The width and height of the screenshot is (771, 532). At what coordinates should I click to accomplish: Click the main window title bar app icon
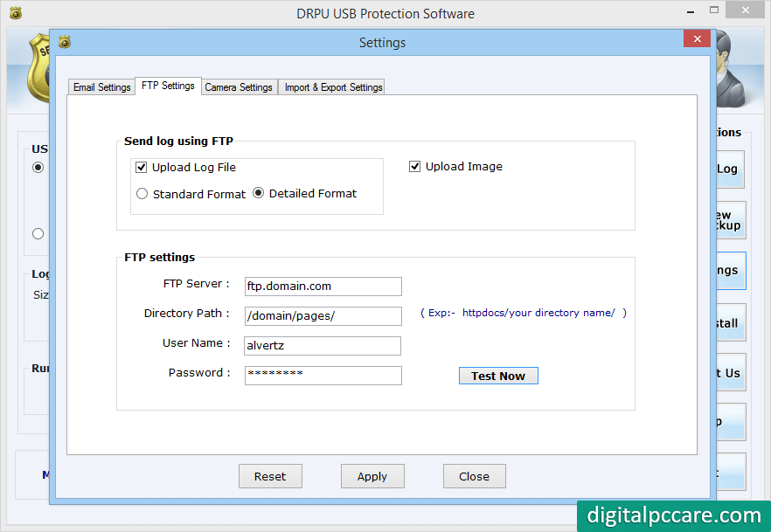click(x=15, y=13)
